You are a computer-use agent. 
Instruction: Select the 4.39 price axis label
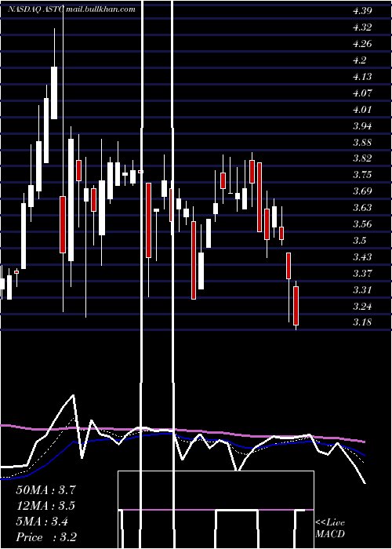(x=362, y=11)
